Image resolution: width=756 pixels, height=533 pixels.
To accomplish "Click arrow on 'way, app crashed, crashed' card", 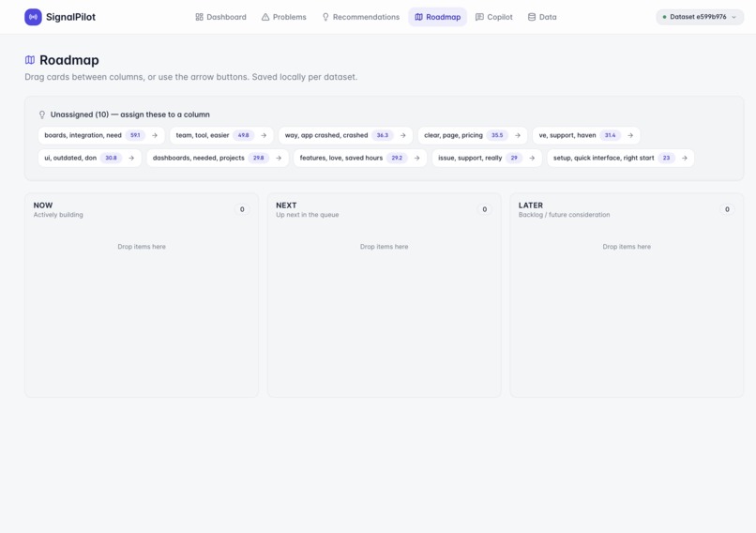I will (x=403, y=135).
